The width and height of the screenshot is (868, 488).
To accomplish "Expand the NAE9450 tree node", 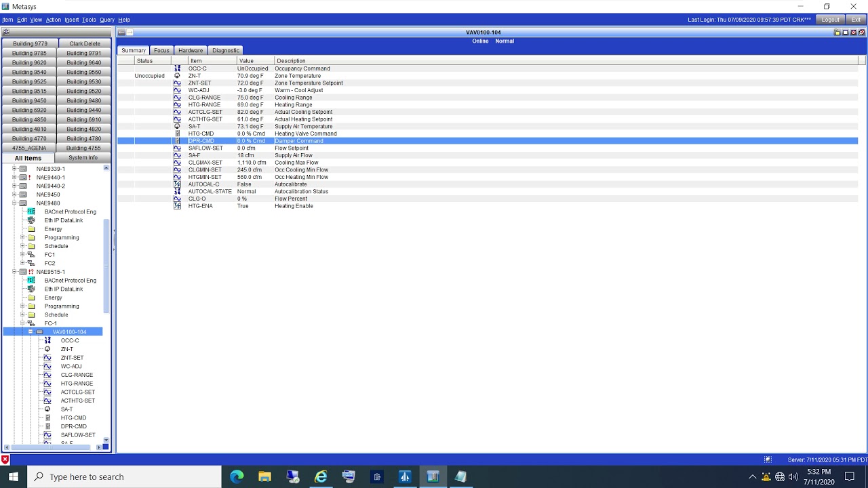I will point(14,195).
